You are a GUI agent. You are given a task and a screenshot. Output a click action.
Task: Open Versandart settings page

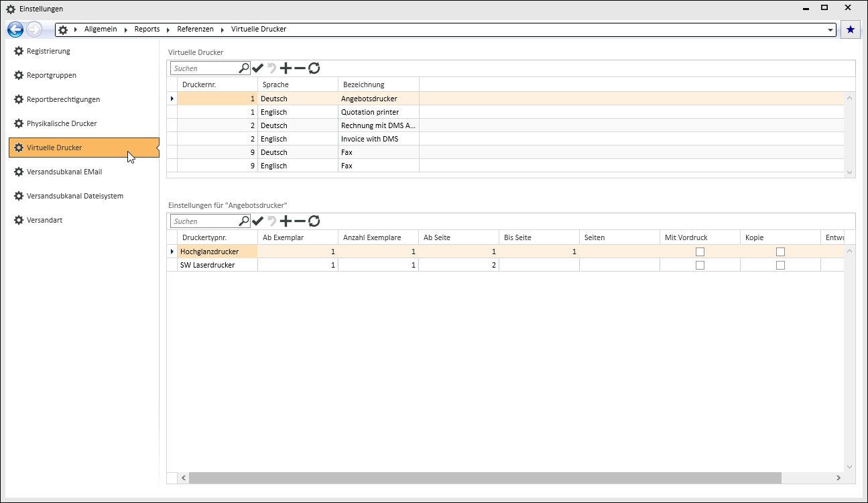(84, 220)
